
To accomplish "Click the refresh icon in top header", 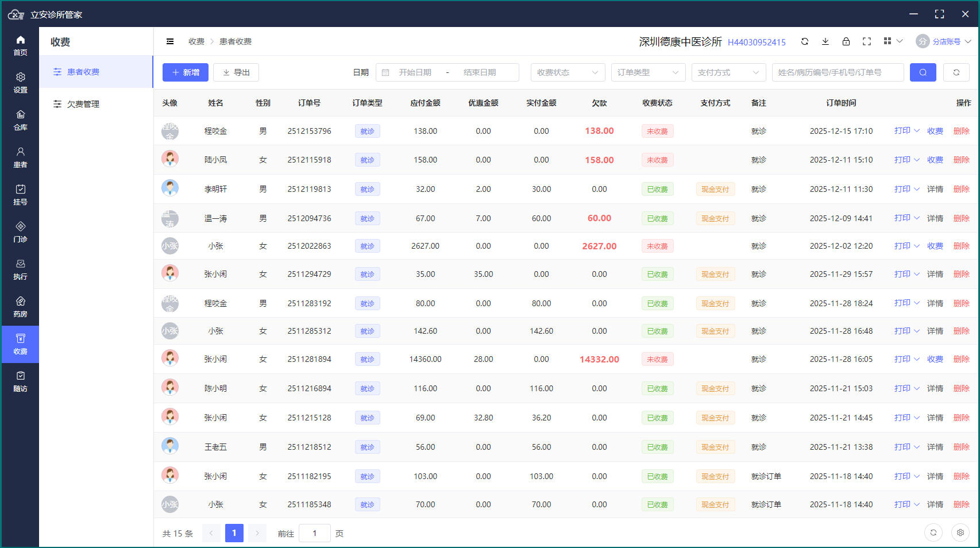I will tap(805, 41).
